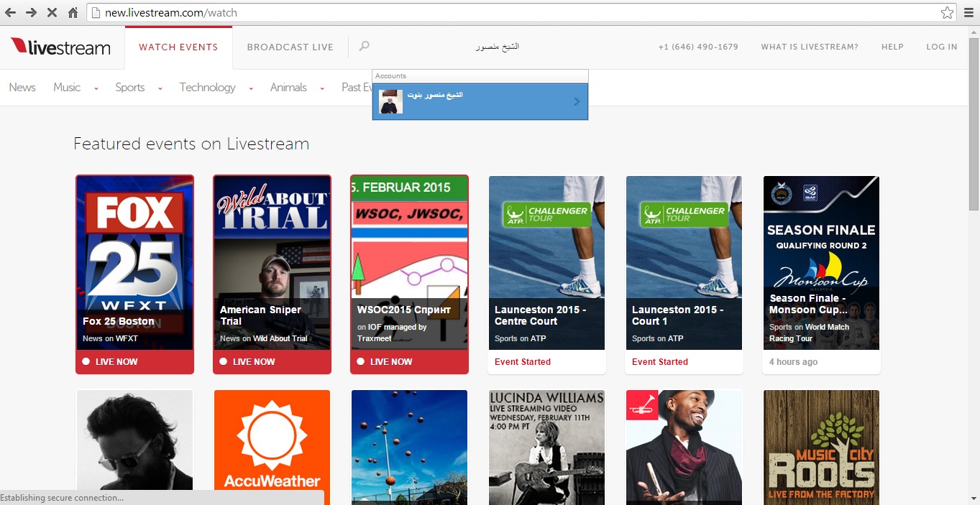
Task: Open the What Is Livestream? link
Action: [x=810, y=47]
